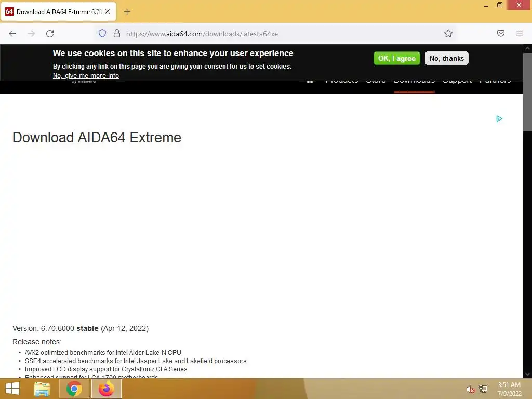Click the Release notes: label
The width and height of the screenshot is (532, 399).
click(x=37, y=342)
